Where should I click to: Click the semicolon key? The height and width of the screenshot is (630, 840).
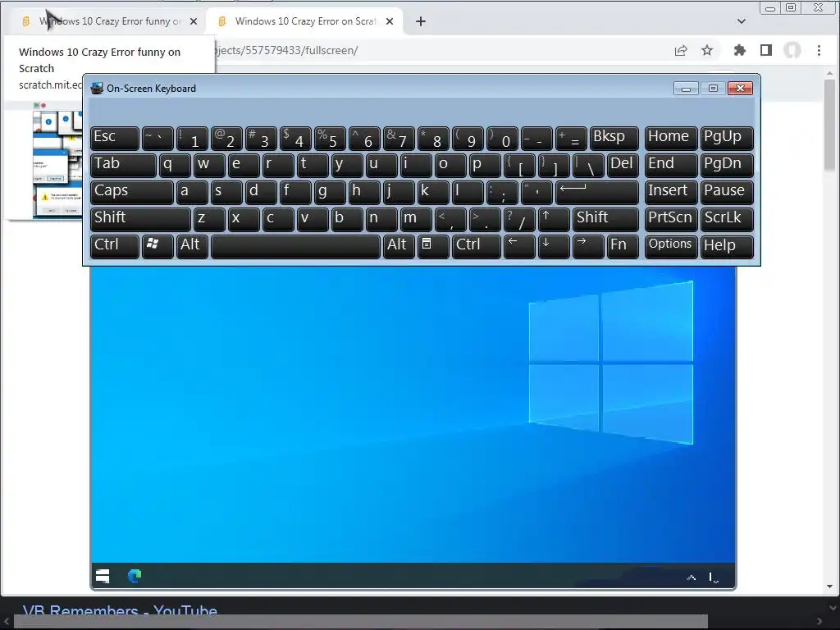pyautogui.click(x=502, y=192)
